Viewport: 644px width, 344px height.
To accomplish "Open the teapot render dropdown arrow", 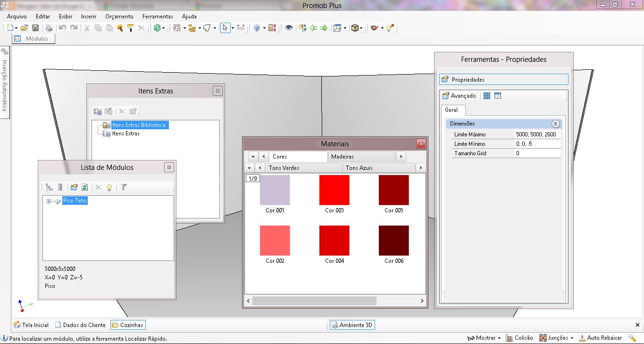I will [382, 28].
